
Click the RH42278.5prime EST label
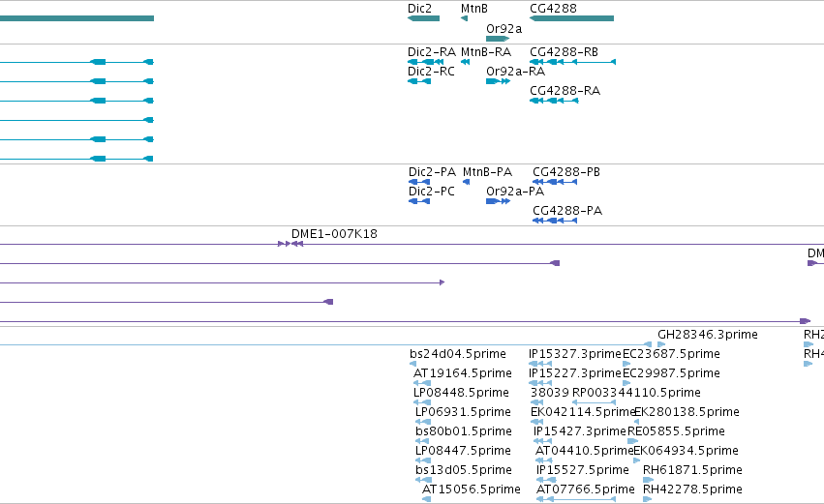(x=692, y=489)
